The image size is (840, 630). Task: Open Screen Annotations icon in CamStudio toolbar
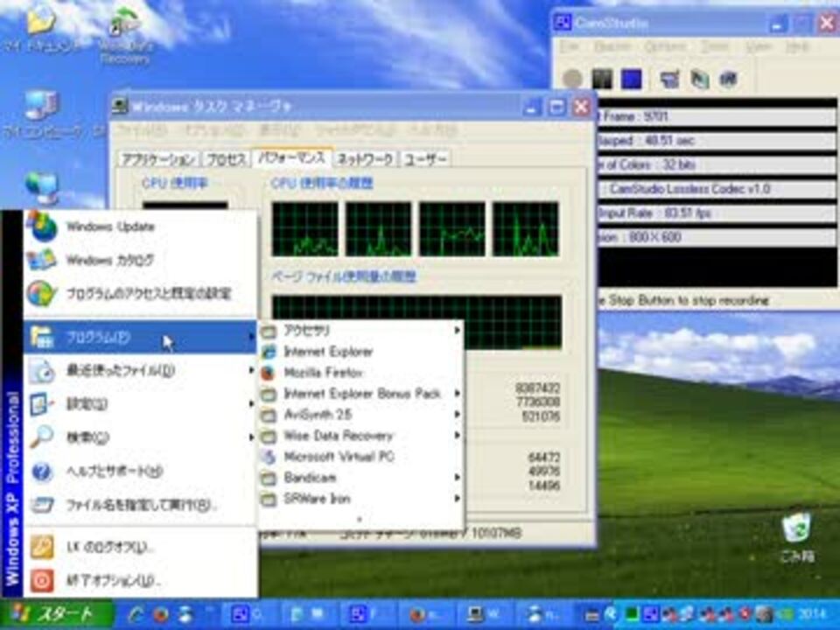coord(699,80)
